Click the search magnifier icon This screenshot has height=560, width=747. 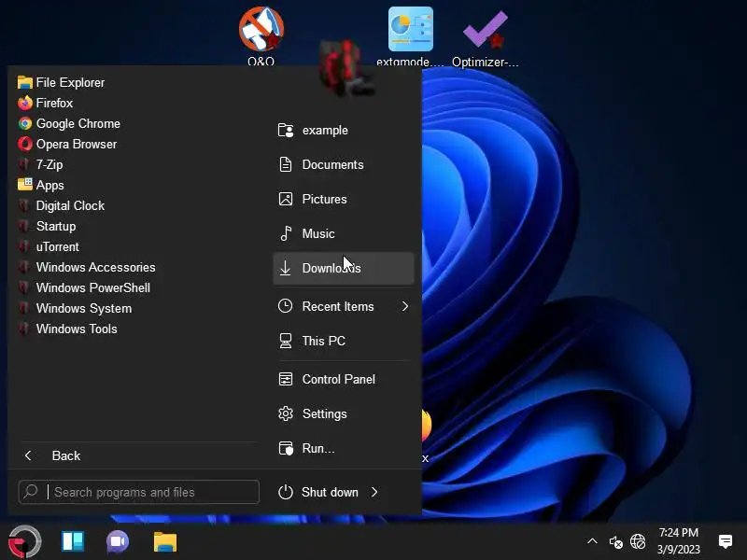[31, 491]
